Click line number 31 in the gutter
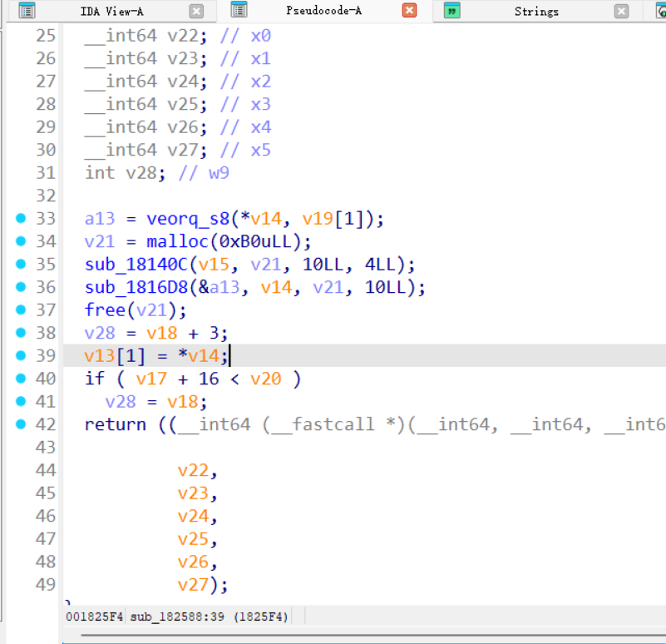This screenshot has height=644, width=666. tap(46, 173)
